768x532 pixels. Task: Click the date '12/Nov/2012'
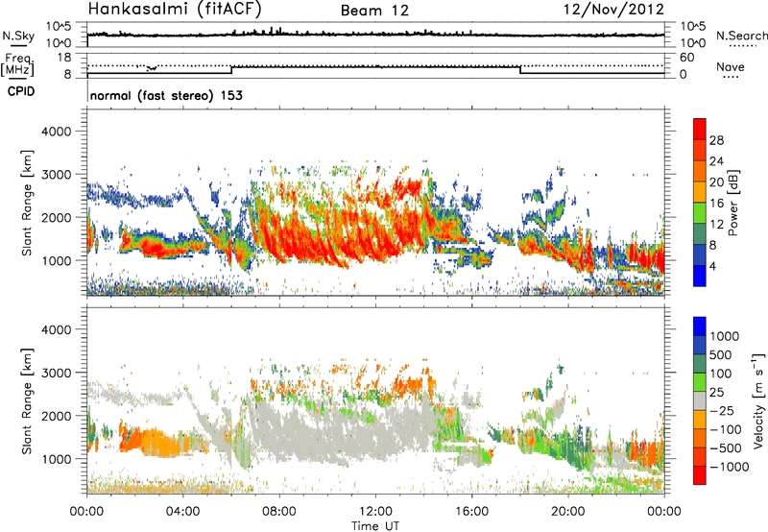(x=613, y=9)
